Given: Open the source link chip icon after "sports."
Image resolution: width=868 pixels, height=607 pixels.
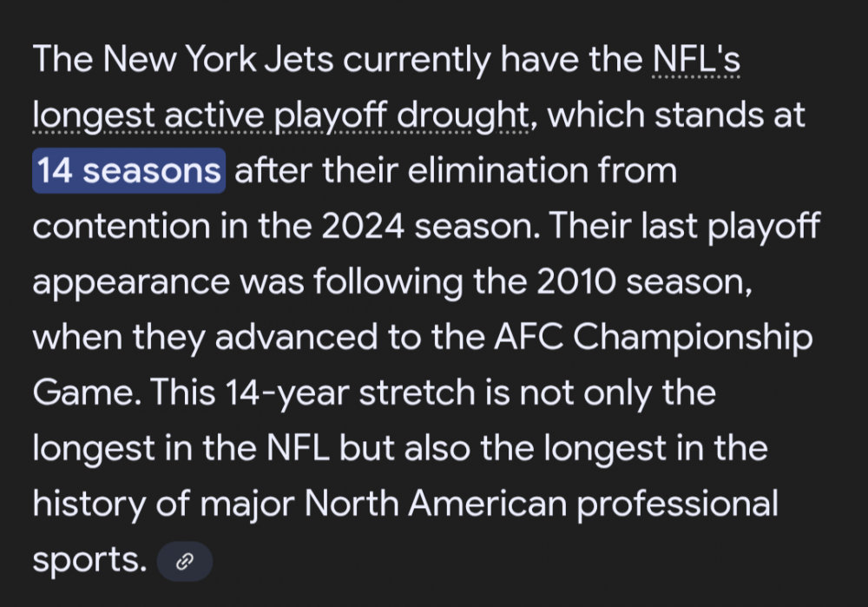Looking at the screenshot, I should (184, 562).
